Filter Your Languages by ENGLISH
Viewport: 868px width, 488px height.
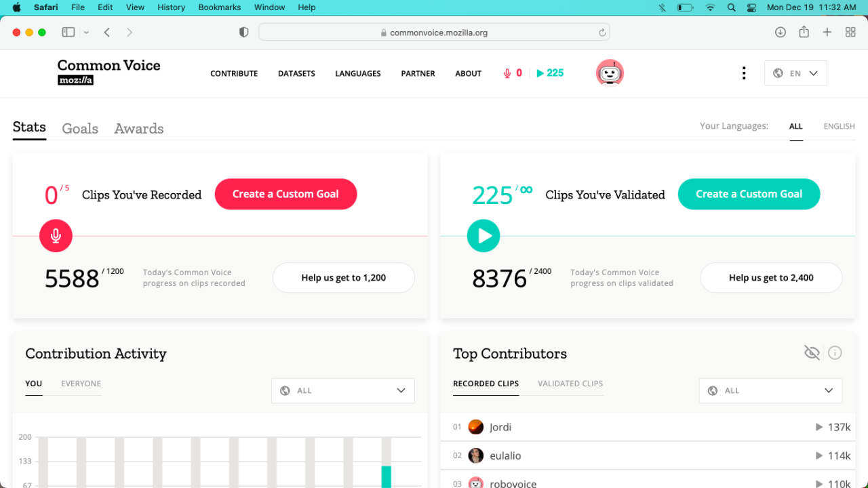pos(839,126)
